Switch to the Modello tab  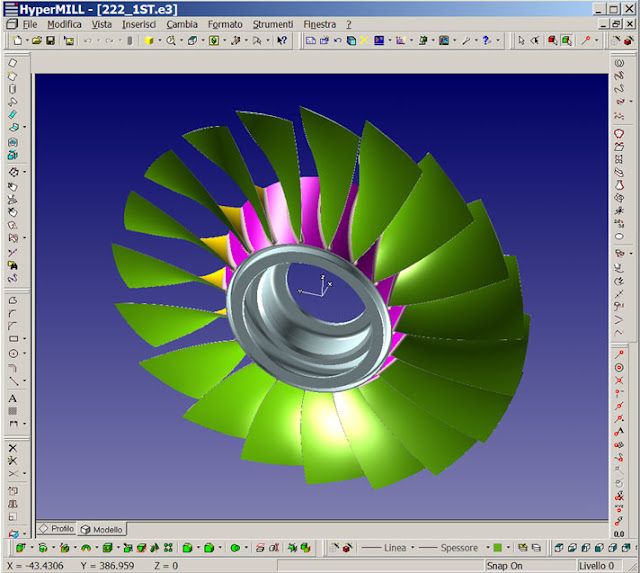(x=102, y=529)
